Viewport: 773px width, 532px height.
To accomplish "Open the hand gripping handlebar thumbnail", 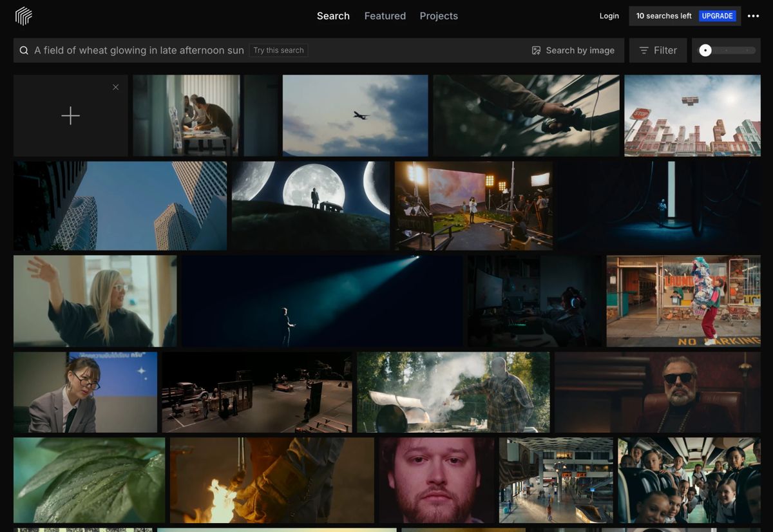I will pyautogui.click(x=526, y=115).
